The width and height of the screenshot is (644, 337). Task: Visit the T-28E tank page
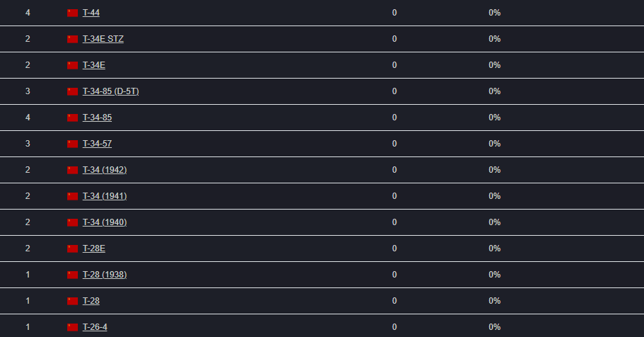[93, 249]
